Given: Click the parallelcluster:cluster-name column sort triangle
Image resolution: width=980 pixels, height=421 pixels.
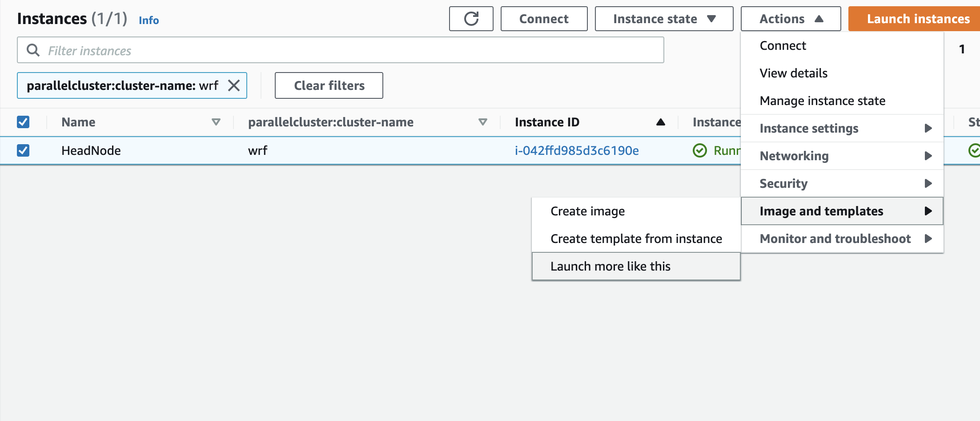Looking at the screenshot, I should [482, 122].
